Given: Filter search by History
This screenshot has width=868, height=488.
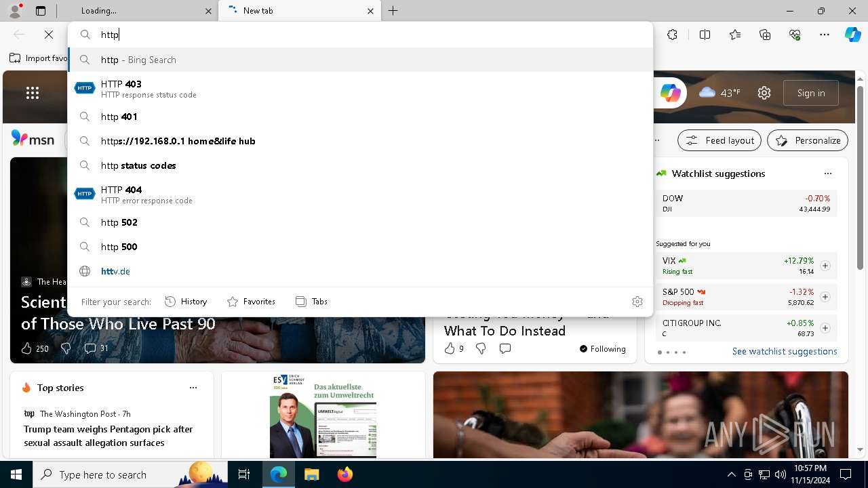Looking at the screenshot, I should (x=186, y=302).
